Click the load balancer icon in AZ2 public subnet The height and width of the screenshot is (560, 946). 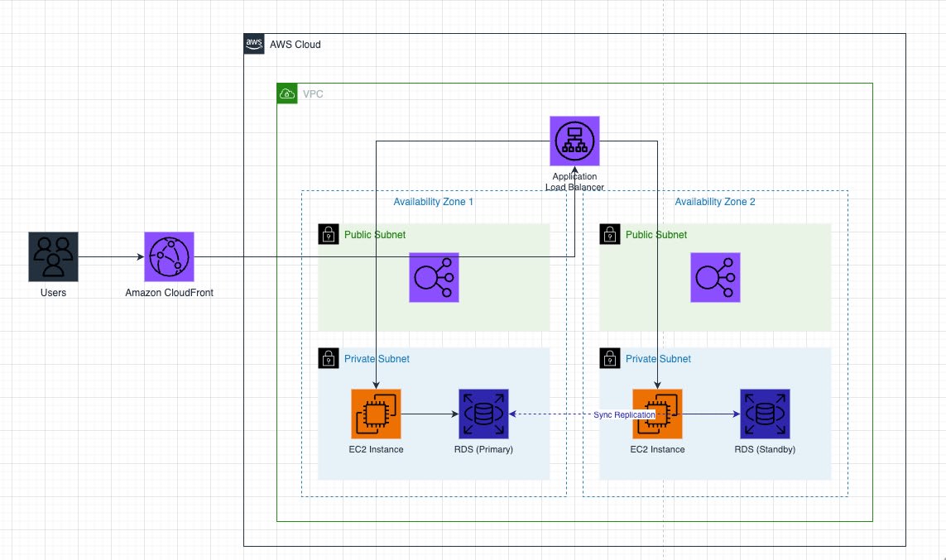coord(715,277)
